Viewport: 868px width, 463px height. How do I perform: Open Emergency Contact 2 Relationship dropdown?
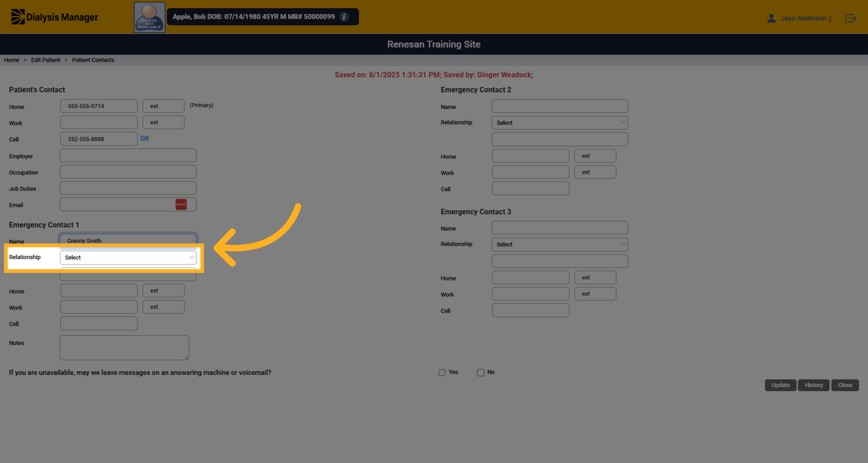[x=559, y=123]
